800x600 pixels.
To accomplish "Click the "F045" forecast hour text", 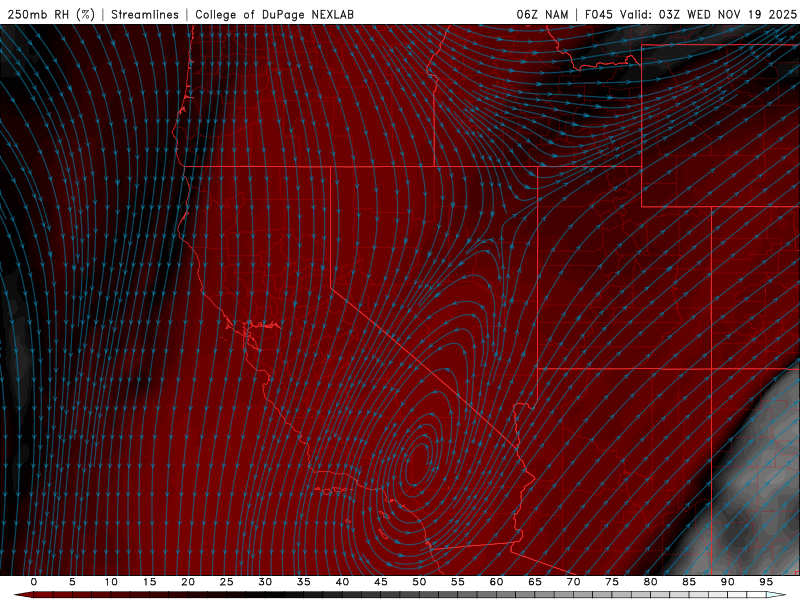I will pos(599,14).
